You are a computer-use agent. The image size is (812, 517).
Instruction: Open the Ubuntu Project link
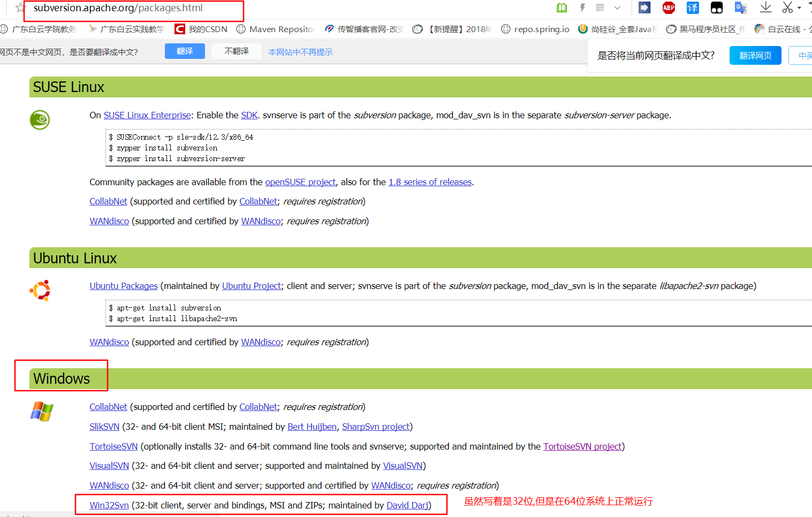click(252, 286)
